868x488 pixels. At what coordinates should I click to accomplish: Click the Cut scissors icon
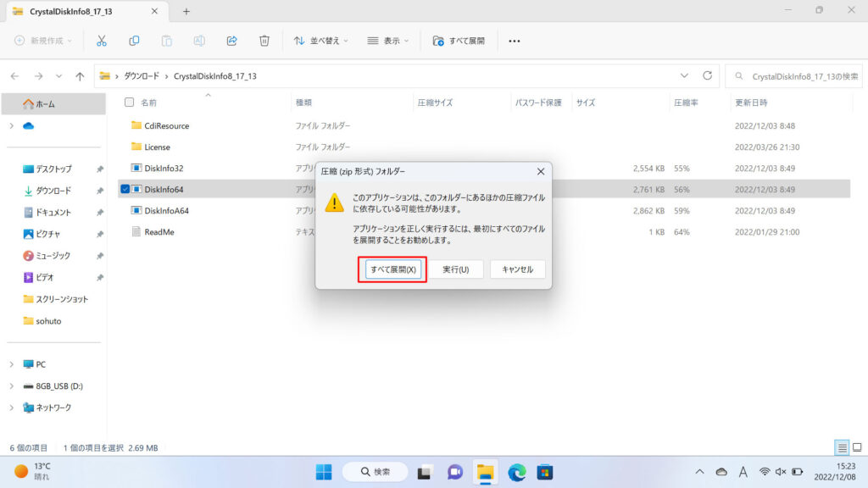102,41
